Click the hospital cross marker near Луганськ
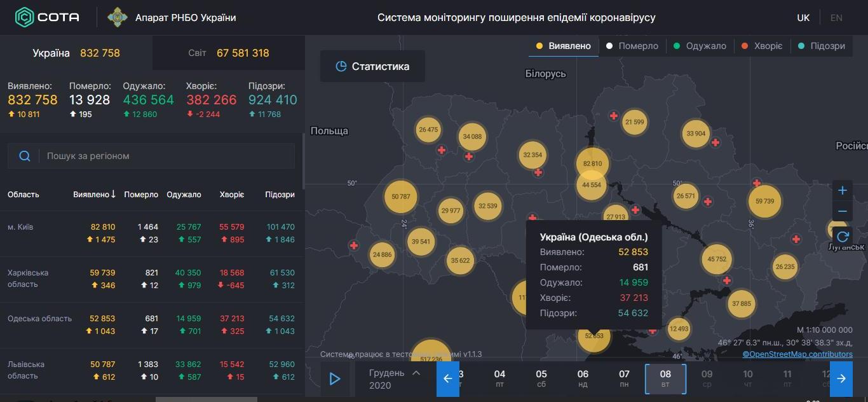 click(796, 239)
